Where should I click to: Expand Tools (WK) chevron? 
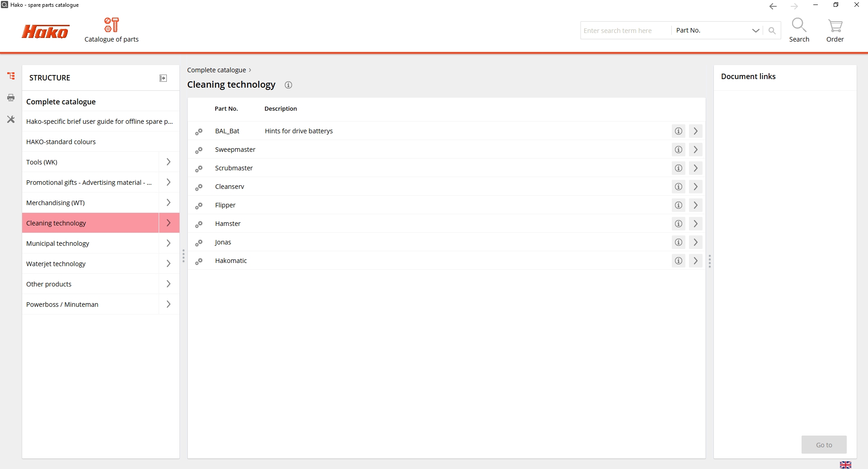pyautogui.click(x=169, y=162)
